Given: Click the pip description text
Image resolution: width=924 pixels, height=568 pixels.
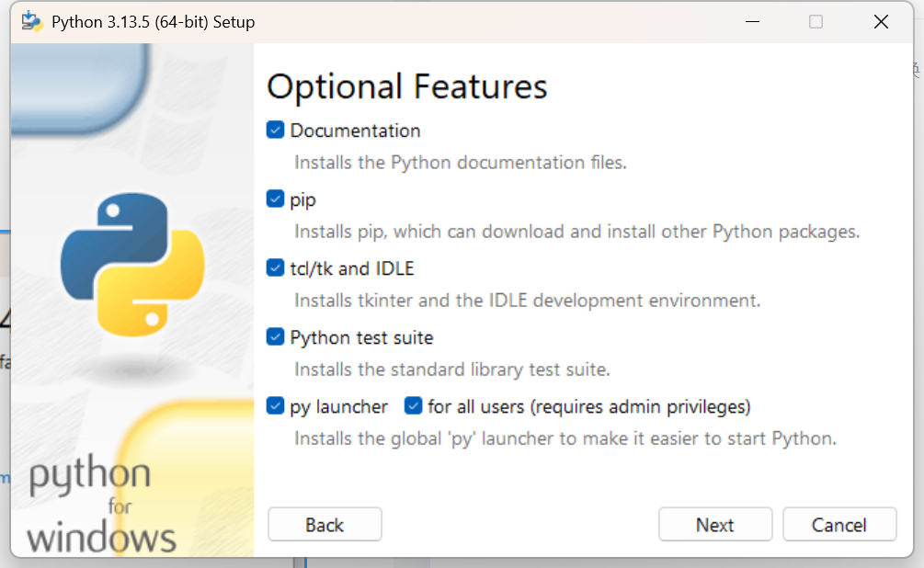Looking at the screenshot, I should pyautogui.click(x=576, y=231).
